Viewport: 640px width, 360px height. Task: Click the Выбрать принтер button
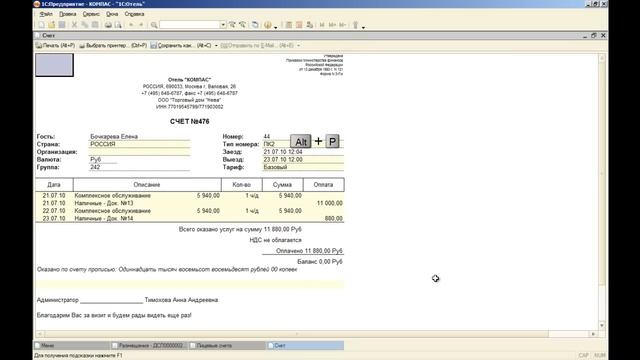point(113,46)
